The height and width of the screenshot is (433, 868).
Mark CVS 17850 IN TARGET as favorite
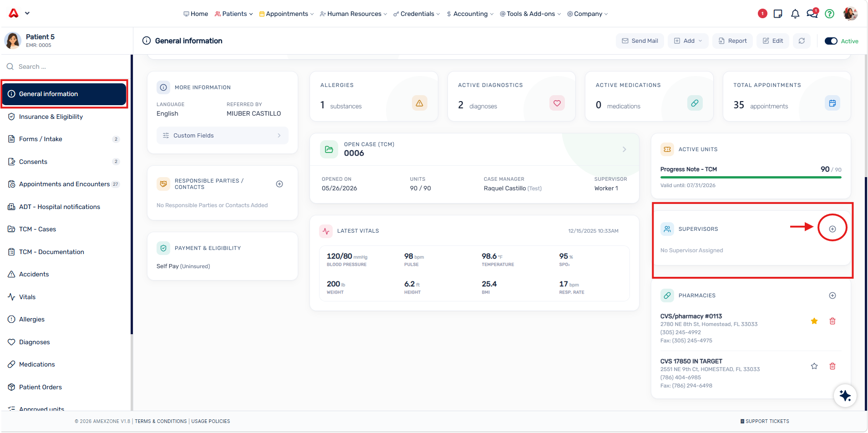[814, 366]
